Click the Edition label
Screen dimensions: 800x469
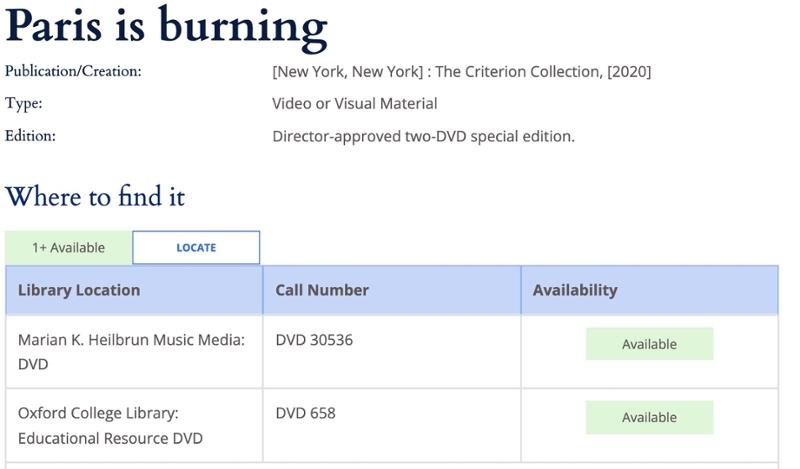pos(30,136)
